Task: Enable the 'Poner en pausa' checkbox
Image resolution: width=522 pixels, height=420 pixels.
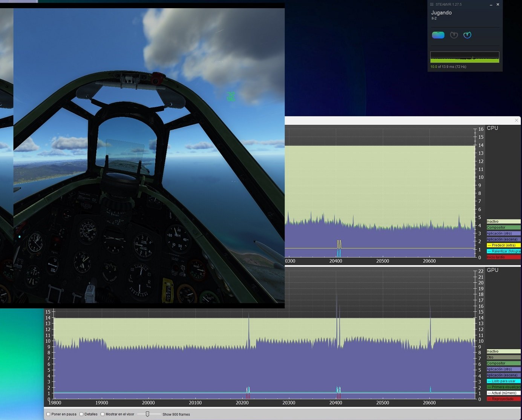Action: [x=48, y=414]
